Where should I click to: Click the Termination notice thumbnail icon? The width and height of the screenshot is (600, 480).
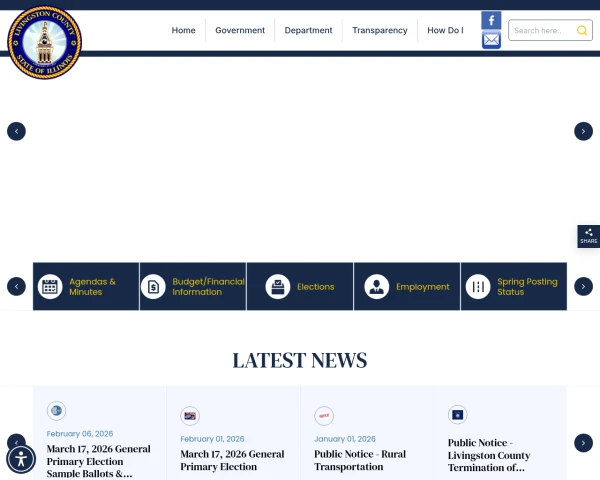pyautogui.click(x=457, y=415)
